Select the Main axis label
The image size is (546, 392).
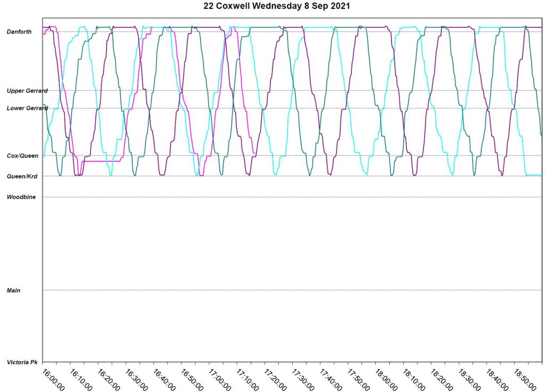(x=13, y=290)
